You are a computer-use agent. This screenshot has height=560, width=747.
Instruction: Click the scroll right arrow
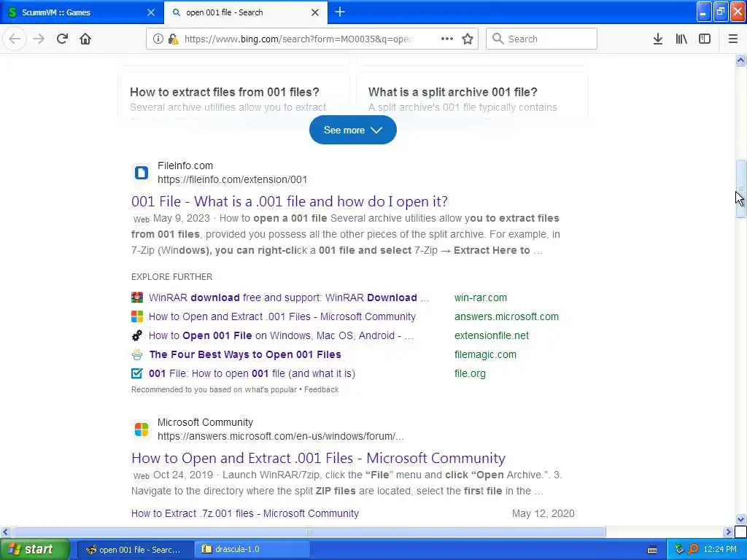(728, 532)
